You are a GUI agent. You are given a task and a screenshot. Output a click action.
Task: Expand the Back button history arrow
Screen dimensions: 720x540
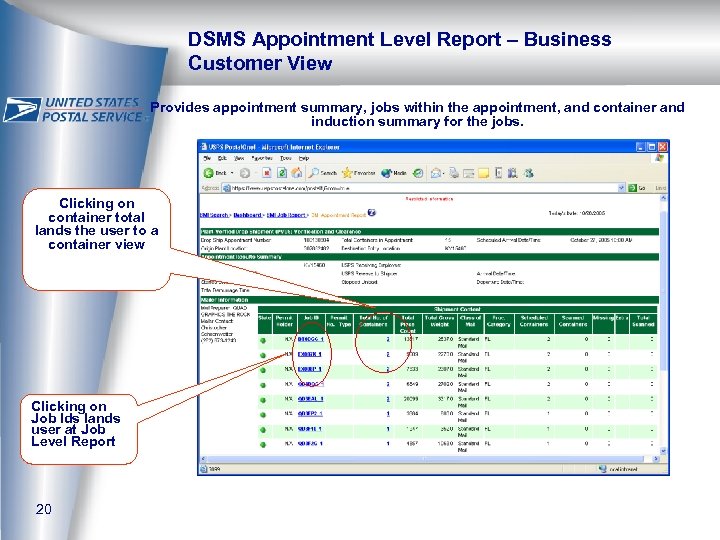pyautogui.click(x=232, y=173)
